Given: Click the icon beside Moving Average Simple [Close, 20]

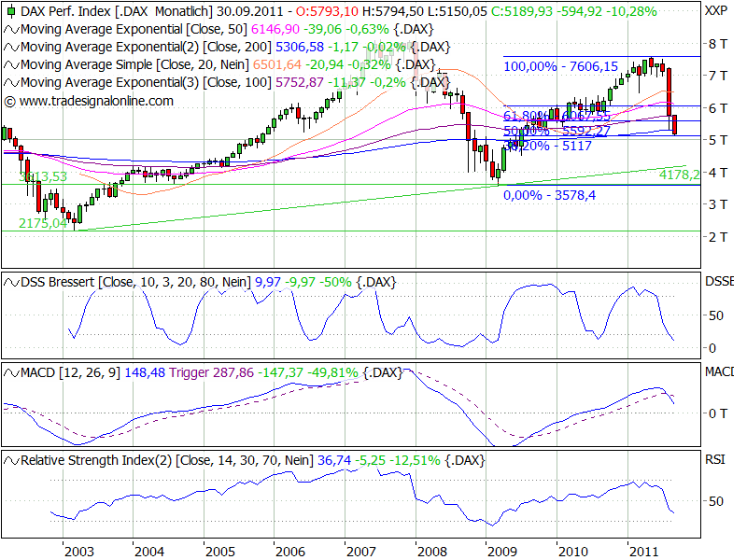Looking at the screenshot, I should tap(9, 65).
